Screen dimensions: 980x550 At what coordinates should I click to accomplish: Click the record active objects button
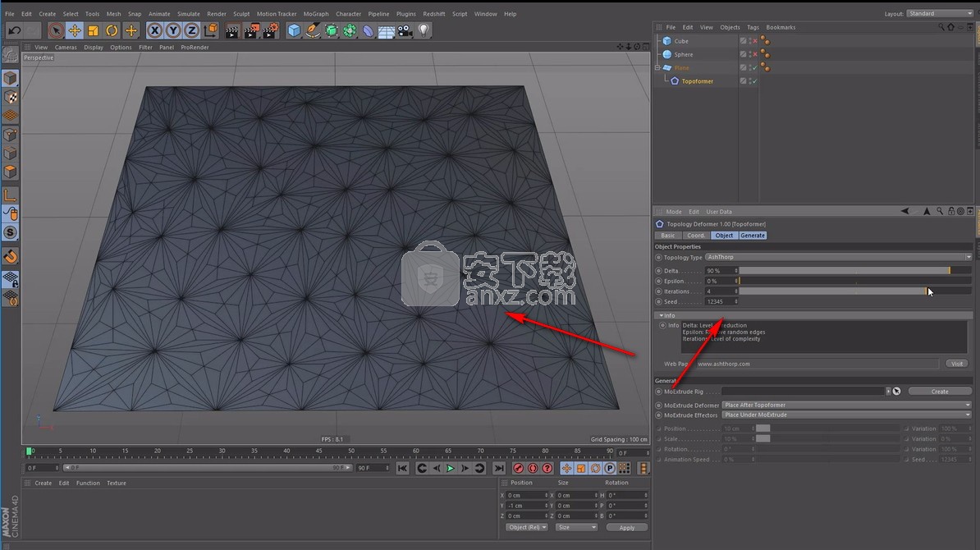click(518, 468)
